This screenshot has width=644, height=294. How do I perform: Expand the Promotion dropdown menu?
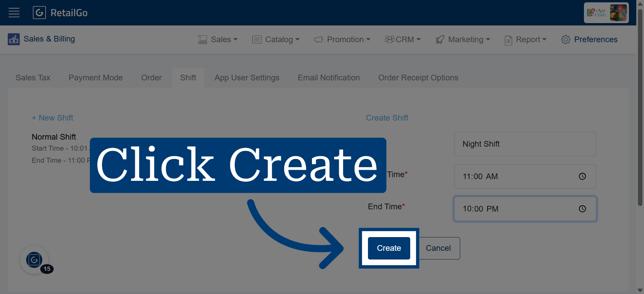pos(342,40)
